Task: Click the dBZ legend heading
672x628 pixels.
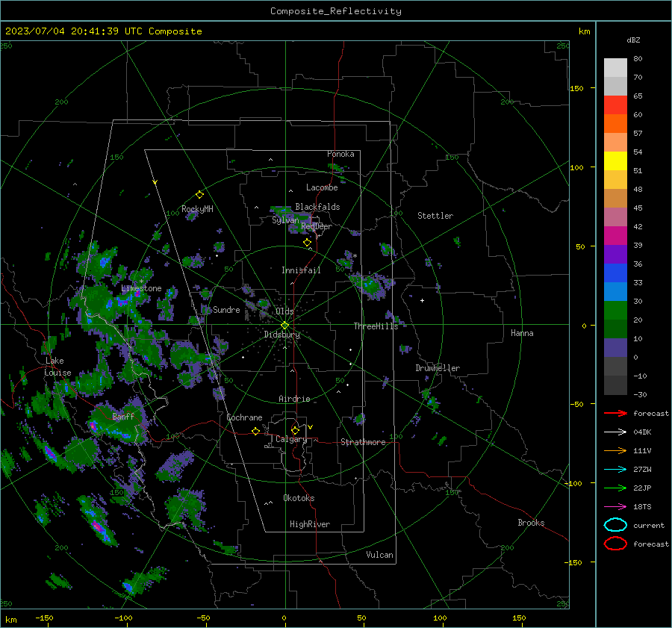Action: (633, 40)
